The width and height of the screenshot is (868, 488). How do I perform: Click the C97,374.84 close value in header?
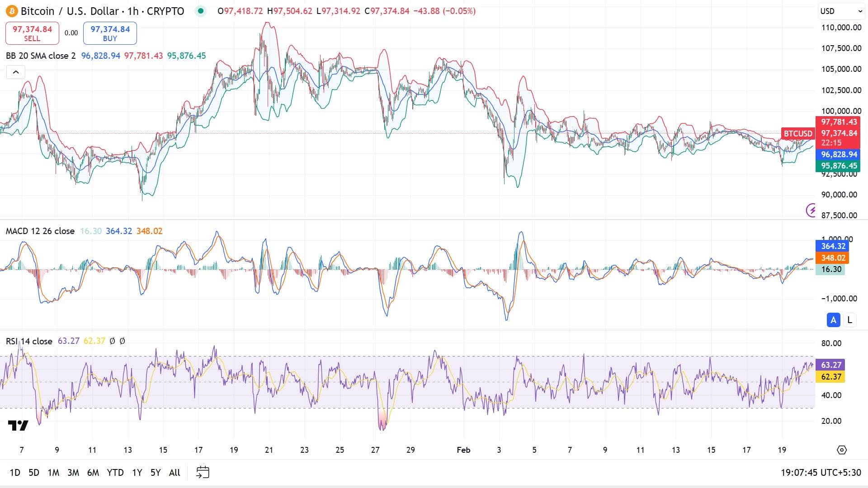[387, 11]
